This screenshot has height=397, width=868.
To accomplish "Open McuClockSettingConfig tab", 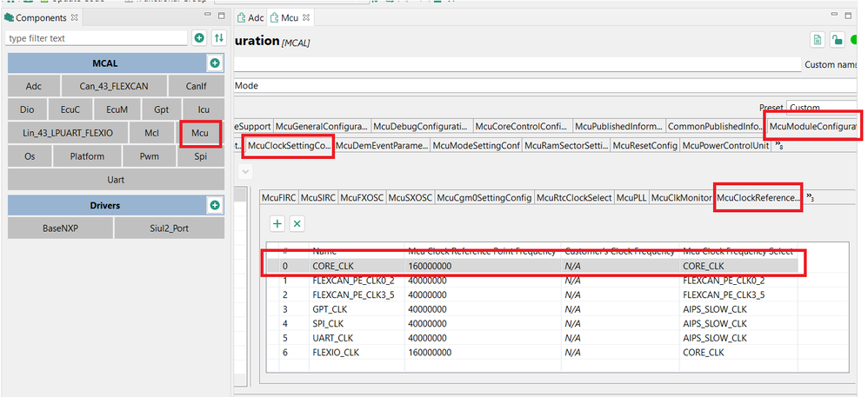I will pos(290,146).
